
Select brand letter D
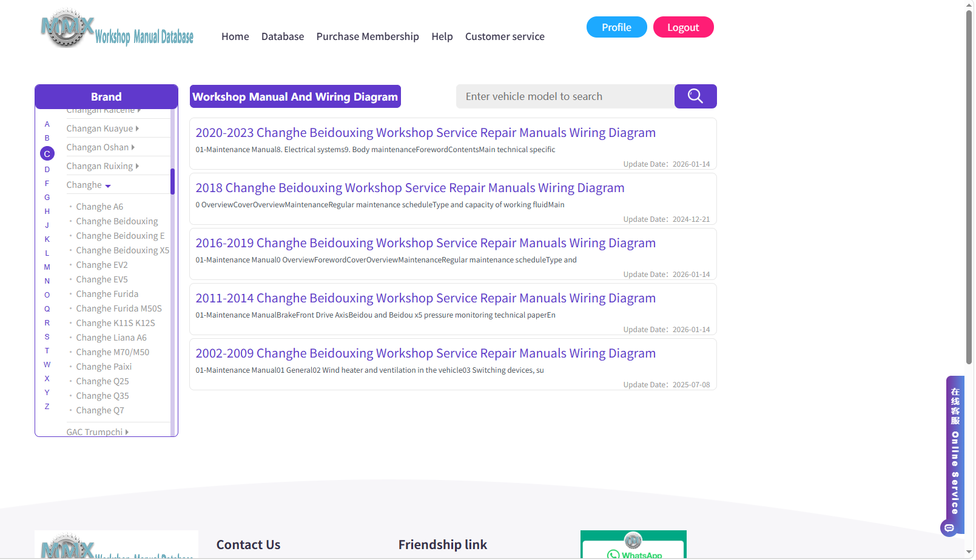47,170
